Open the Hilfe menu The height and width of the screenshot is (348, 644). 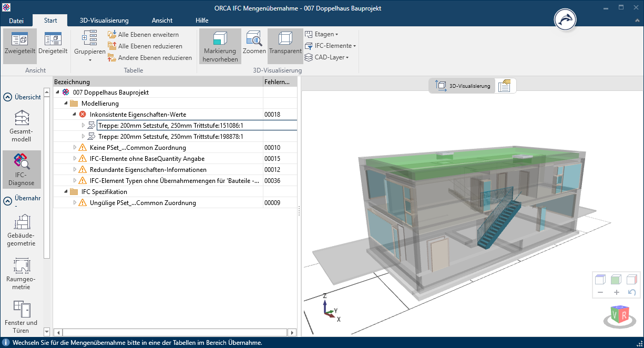click(x=201, y=21)
